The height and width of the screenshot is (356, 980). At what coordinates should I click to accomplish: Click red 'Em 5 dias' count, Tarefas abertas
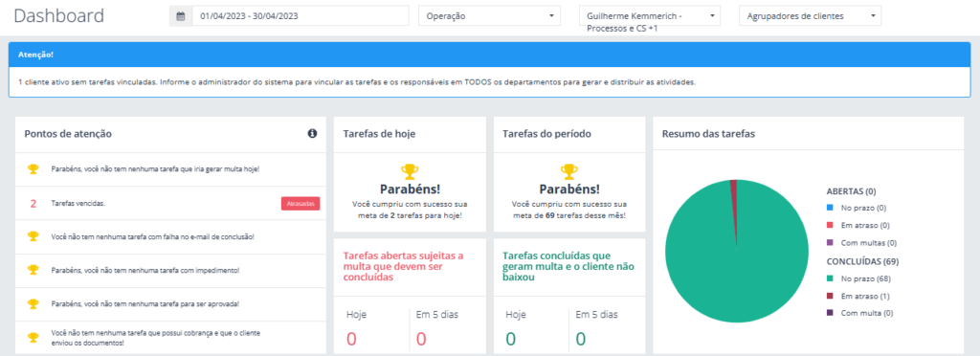[421, 339]
